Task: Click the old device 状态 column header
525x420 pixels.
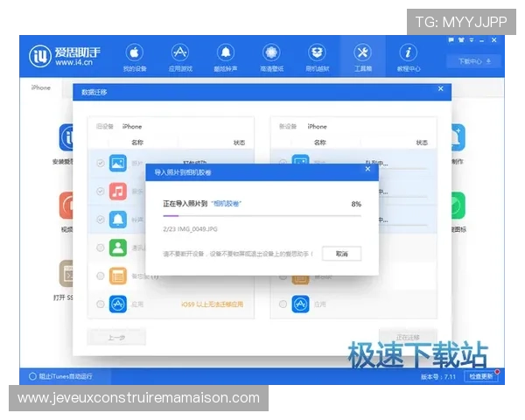Action: pyautogui.click(x=239, y=143)
